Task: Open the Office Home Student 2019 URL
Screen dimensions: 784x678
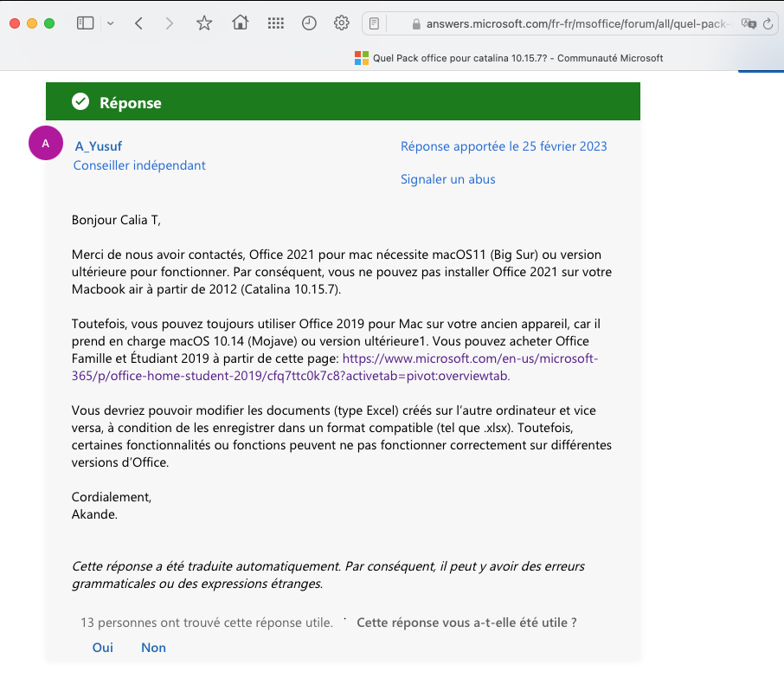Action: [335, 367]
